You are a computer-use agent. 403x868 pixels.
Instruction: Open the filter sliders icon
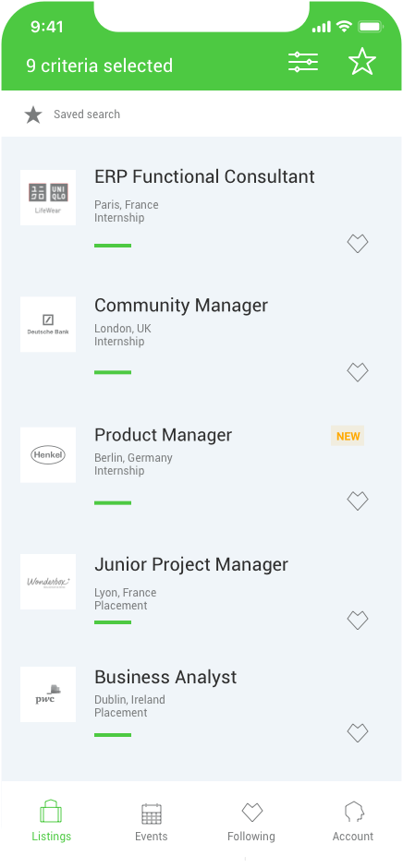pyautogui.click(x=303, y=62)
